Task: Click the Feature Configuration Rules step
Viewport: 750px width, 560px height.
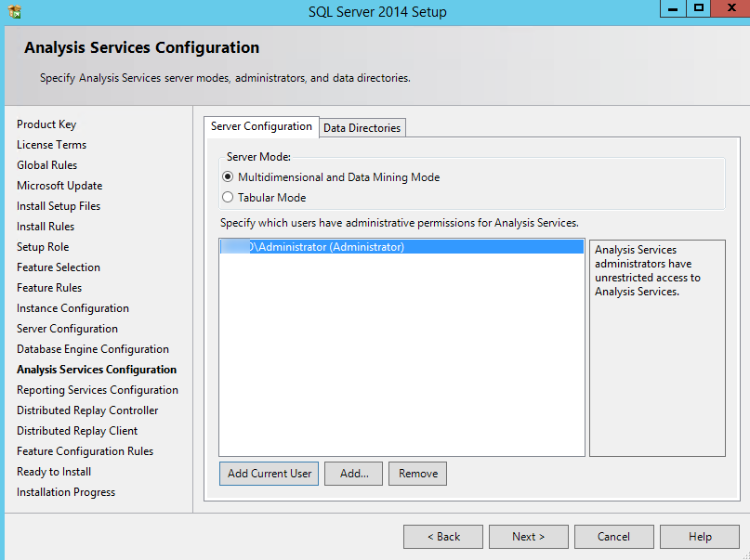Action: (86, 451)
